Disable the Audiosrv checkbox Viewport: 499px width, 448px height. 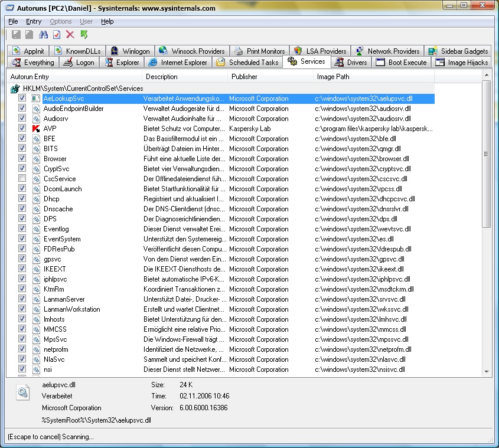click(22, 118)
